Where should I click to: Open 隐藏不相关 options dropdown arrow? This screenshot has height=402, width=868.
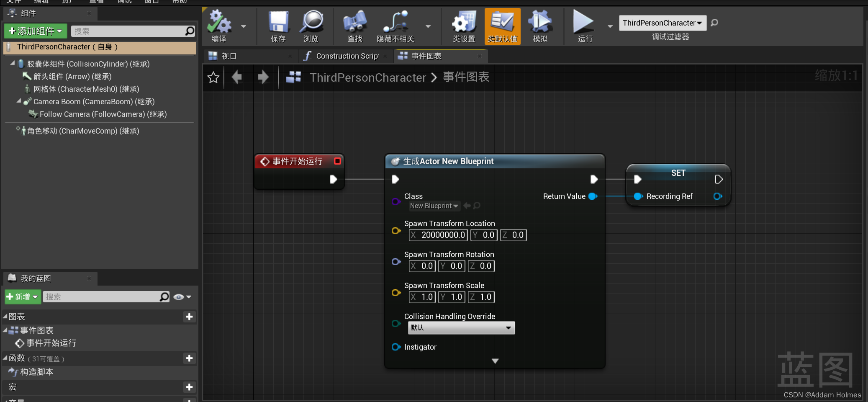tap(428, 26)
